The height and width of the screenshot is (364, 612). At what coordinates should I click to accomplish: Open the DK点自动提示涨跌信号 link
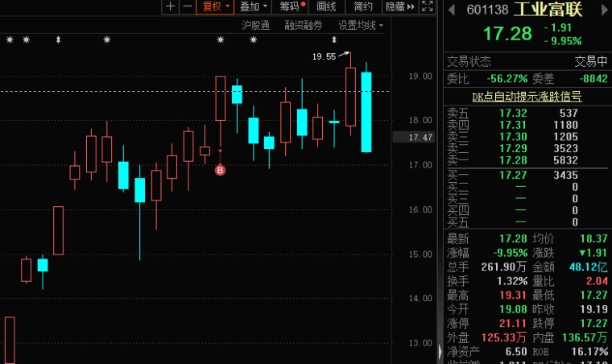coord(527,97)
